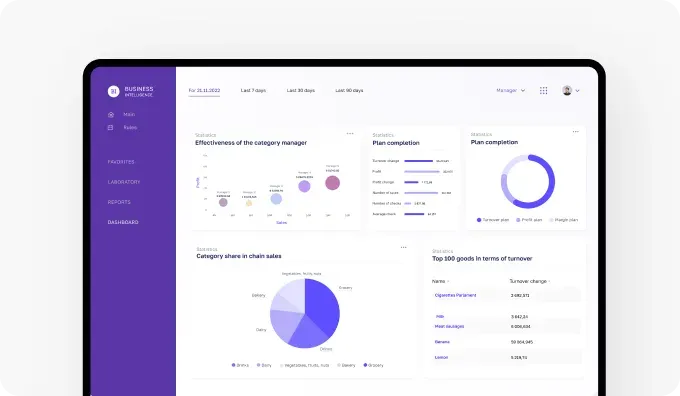This screenshot has width=680, height=396.
Task: Open Banana product link
Action: [x=442, y=342]
